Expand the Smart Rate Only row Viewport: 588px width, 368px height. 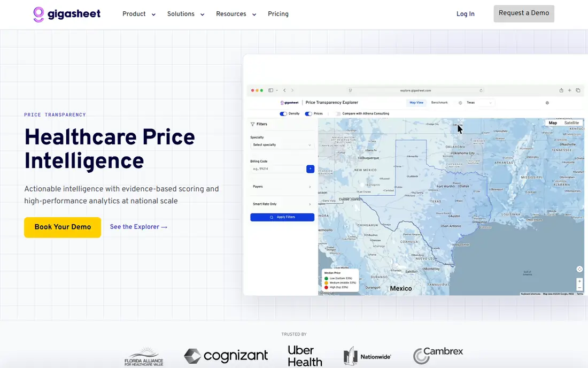[x=282, y=204]
